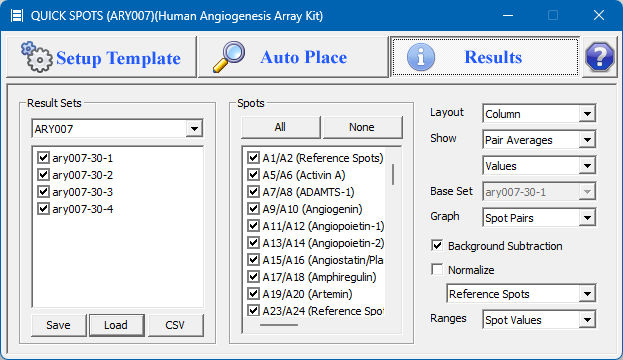Toggle A13/A14 (Angiopoietin-2) checkbox
The height and width of the screenshot is (360, 623).
[253, 243]
